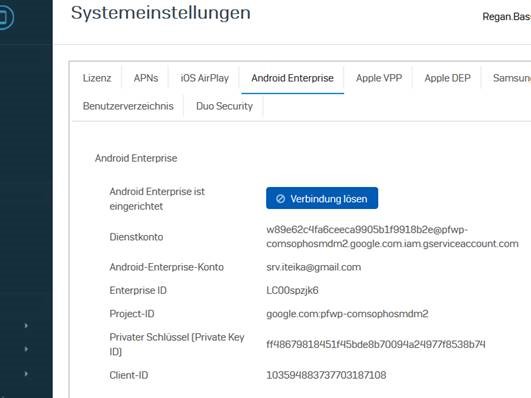This screenshot has height=398, width=531.
Task: Open the Samsung tab
Action: point(512,78)
